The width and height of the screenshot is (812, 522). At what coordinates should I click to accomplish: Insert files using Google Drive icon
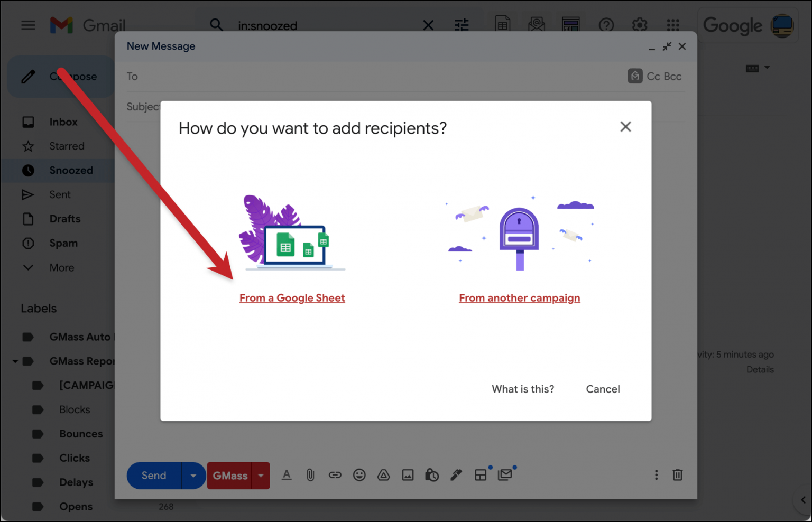383,475
